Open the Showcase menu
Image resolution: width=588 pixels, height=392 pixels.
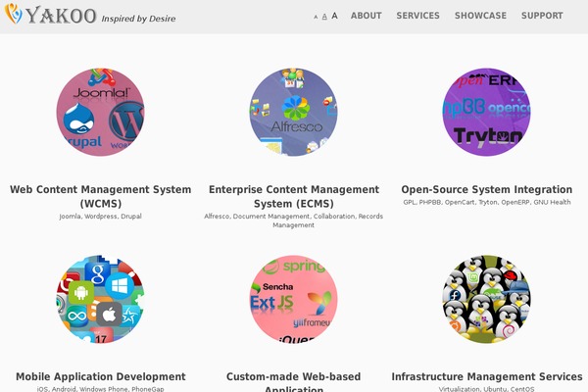coord(480,16)
